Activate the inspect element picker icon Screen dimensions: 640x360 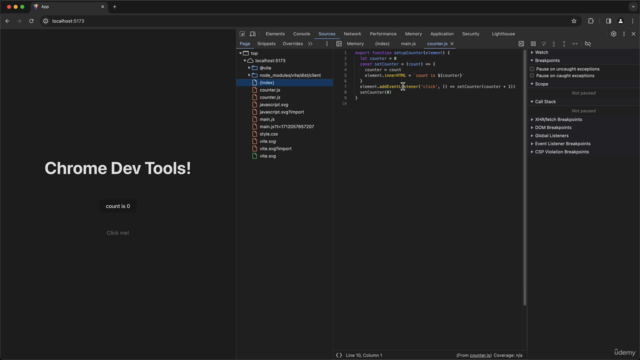(x=242, y=34)
